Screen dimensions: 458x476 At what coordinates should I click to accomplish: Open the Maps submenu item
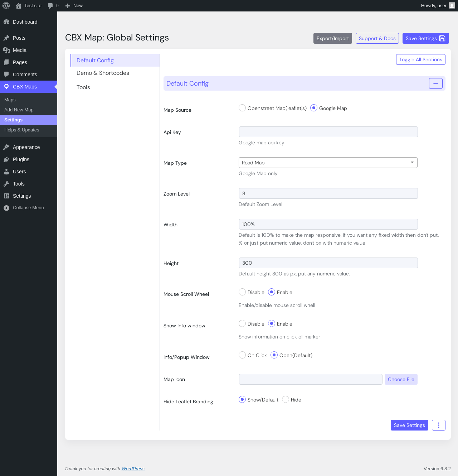29,100
